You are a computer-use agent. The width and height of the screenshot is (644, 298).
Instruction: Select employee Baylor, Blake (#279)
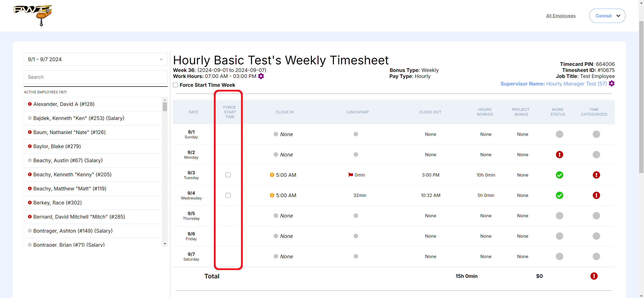[x=57, y=146]
